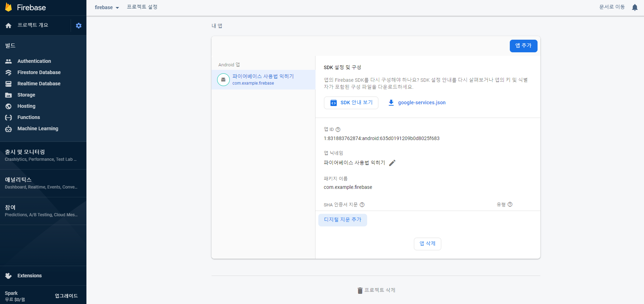Click 업그레이드 plan button
The image size is (644, 304).
tap(66, 296)
